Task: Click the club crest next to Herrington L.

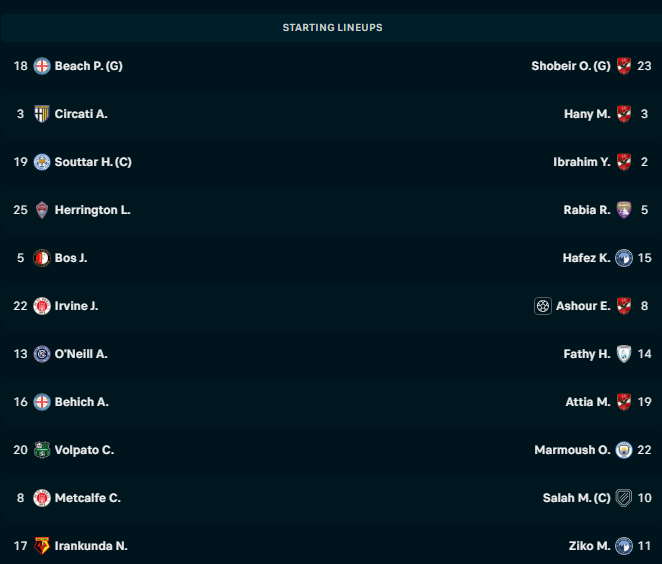Action: 42,210
